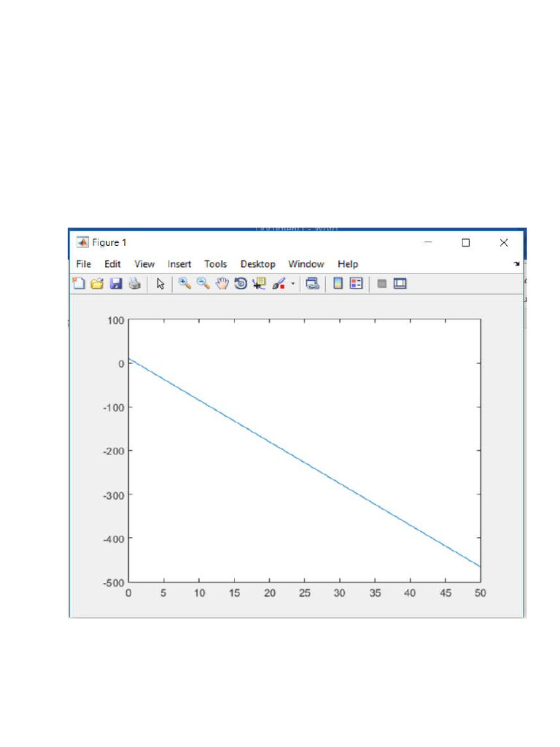Click the Hide Plot Tools icon
This screenshot has width=560, height=747.
[x=381, y=284]
